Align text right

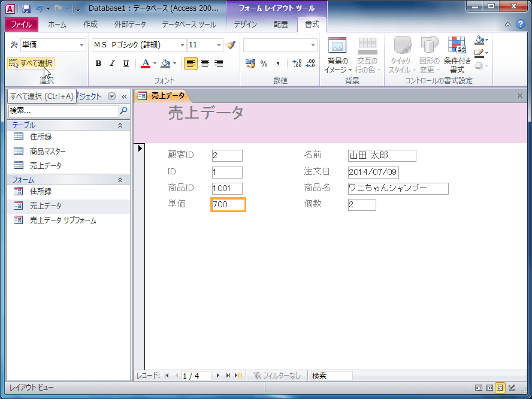point(219,64)
